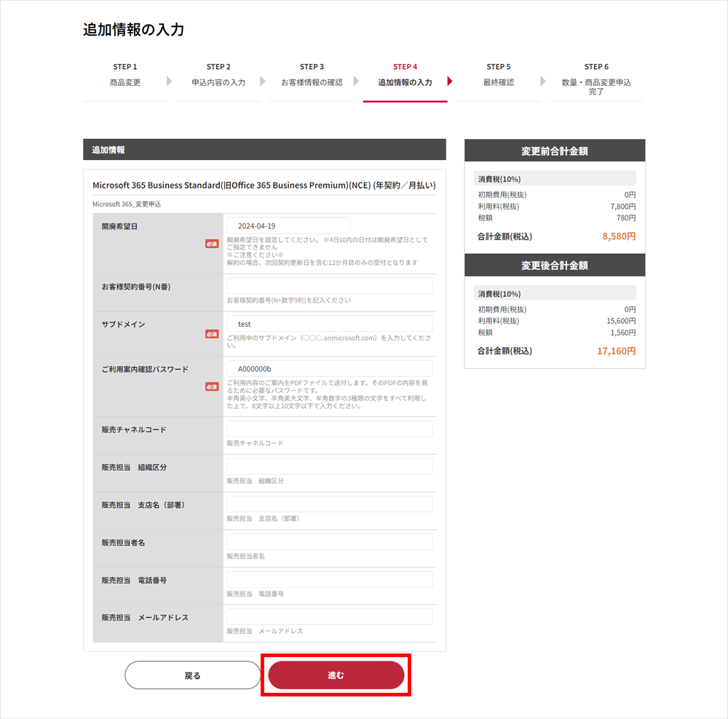Click the onmicrosoft.com subdomain hint text
728x719 pixels.
[329, 341]
